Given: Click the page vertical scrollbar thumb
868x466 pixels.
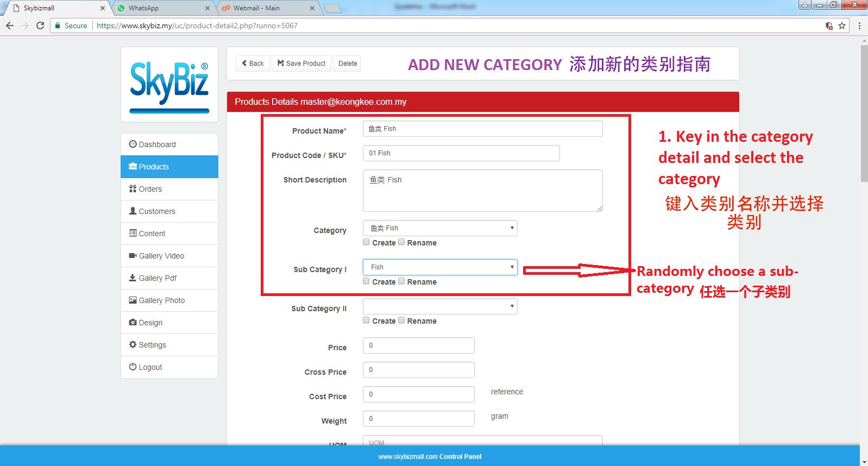Looking at the screenshot, I should click(x=864, y=113).
